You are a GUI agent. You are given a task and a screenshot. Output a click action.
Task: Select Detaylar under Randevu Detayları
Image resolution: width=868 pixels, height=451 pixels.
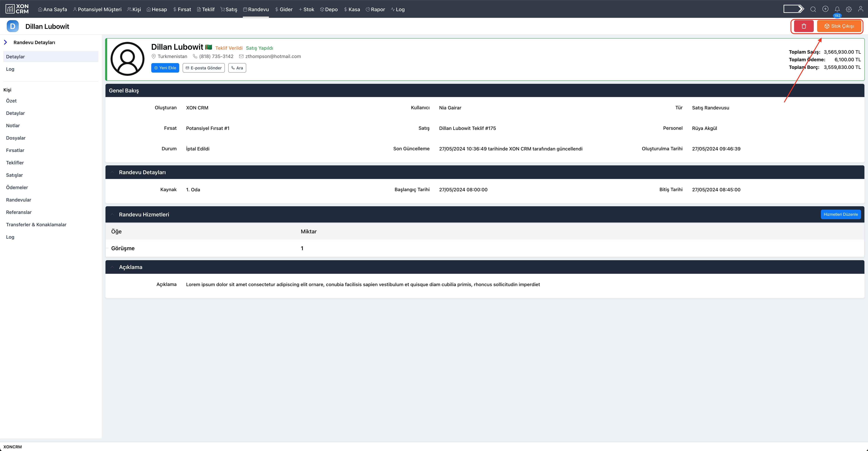pyautogui.click(x=51, y=57)
